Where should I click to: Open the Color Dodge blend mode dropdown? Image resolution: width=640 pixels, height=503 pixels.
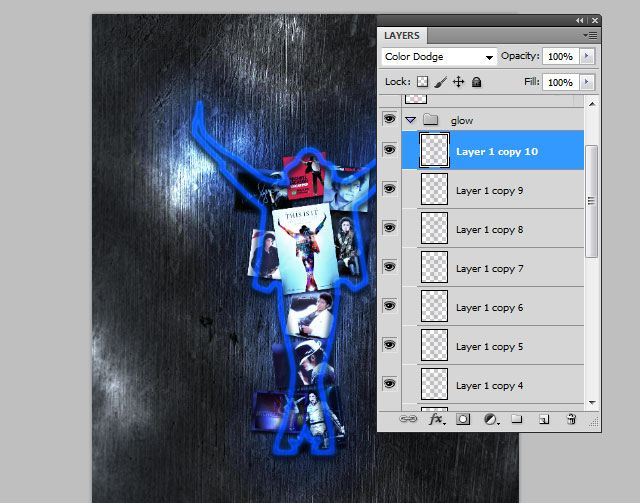439,57
